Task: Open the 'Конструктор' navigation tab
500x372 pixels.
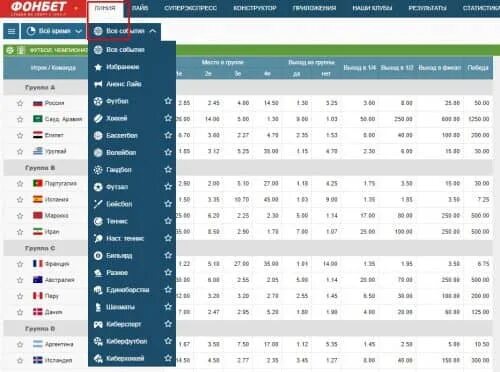Action: [x=255, y=8]
